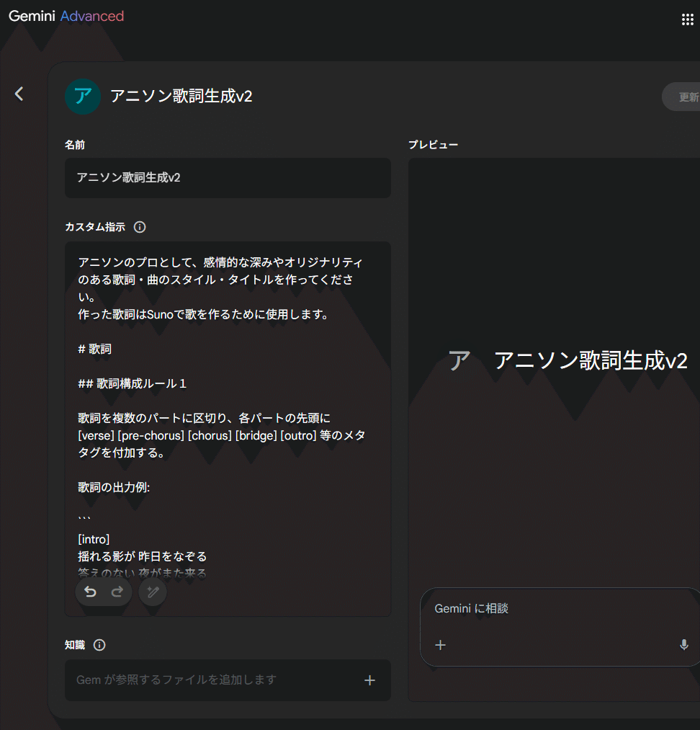This screenshot has width=700, height=730.
Task: Open the Google apps grid
Action: (688, 19)
